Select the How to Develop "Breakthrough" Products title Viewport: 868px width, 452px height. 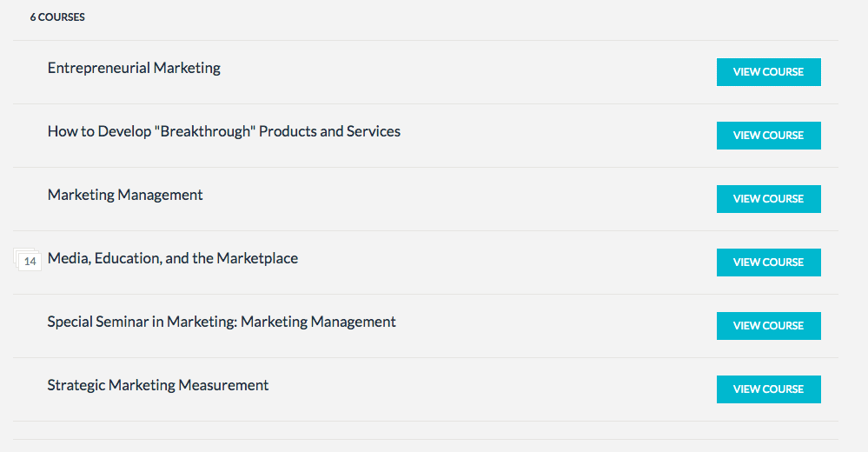click(223, 131)
